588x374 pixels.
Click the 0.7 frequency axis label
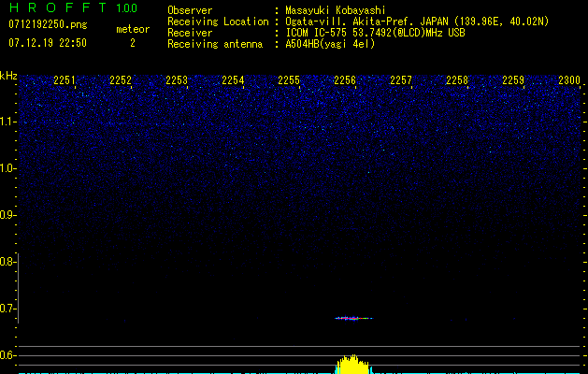8,309
